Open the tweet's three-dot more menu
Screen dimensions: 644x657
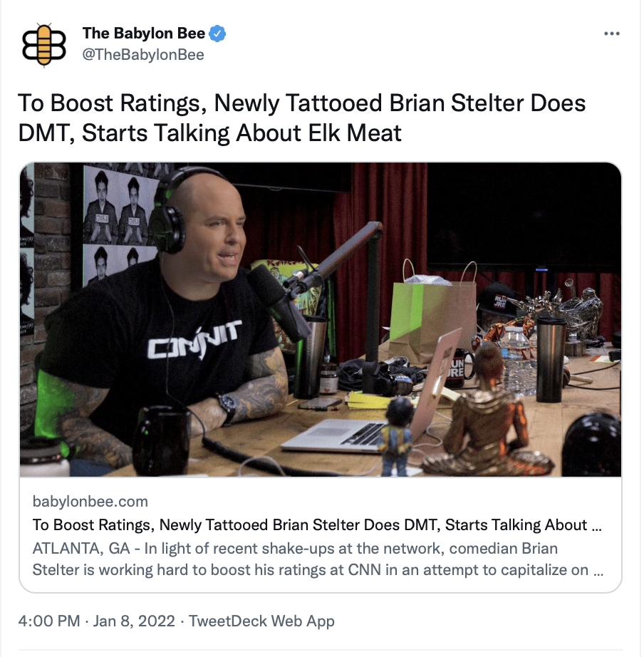point(612,33)
